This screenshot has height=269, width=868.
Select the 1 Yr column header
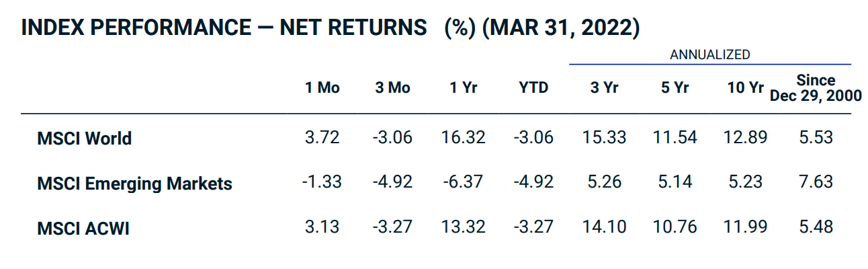pos(463,88)
